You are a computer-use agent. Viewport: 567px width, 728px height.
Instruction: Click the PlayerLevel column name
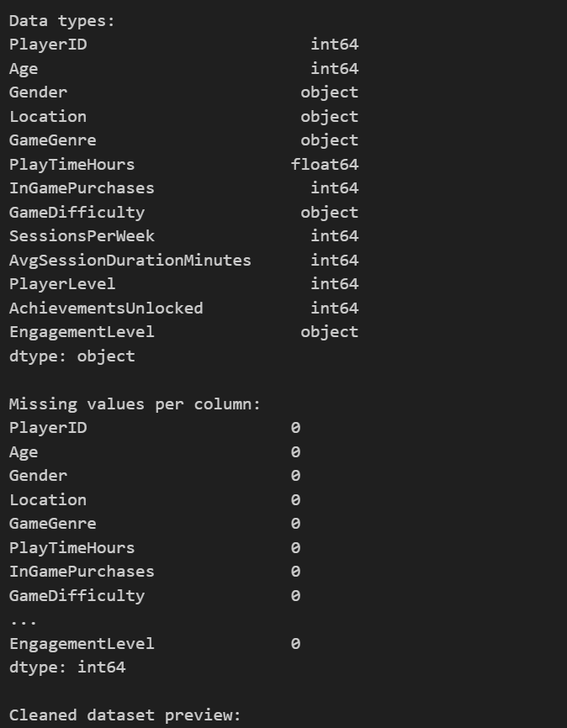point(62,284)
